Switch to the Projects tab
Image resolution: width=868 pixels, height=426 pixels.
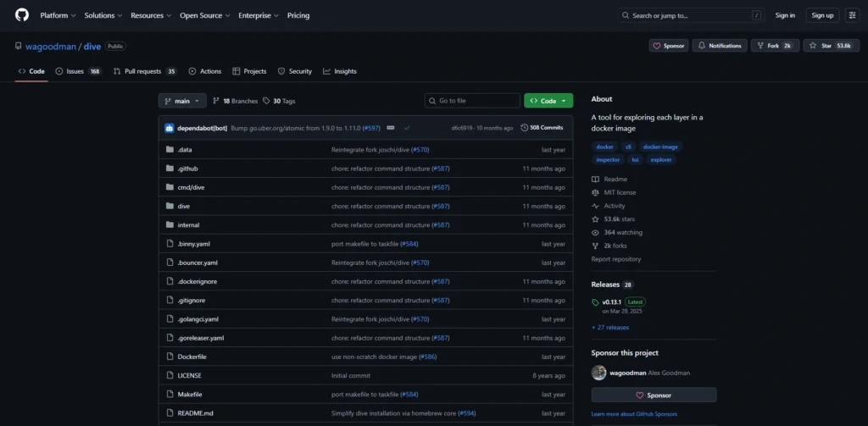250,71
